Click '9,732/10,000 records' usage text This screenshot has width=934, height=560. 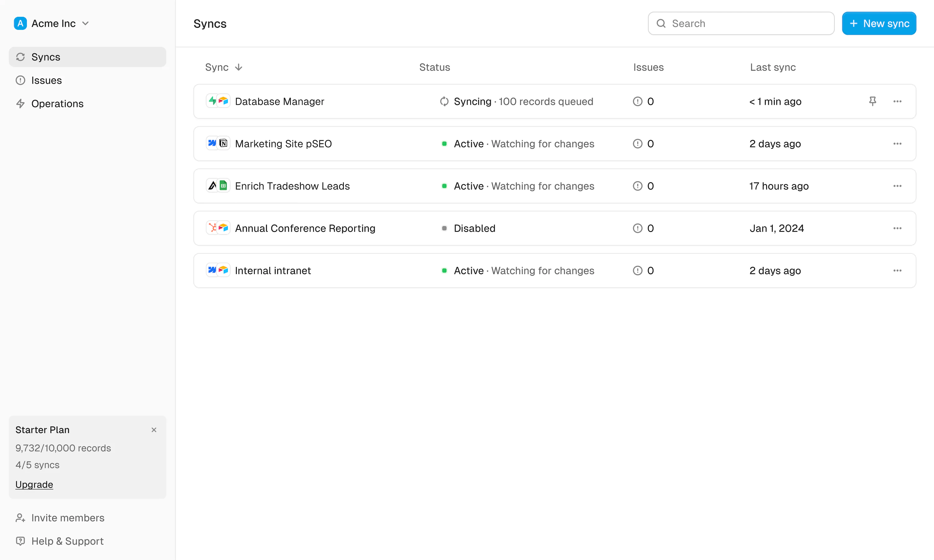point(63,448)
